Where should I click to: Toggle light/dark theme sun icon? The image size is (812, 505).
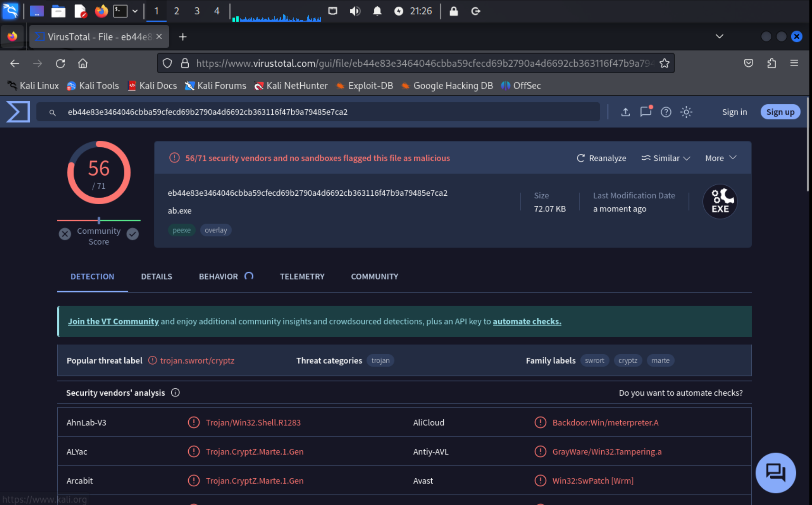coord(686,112)
